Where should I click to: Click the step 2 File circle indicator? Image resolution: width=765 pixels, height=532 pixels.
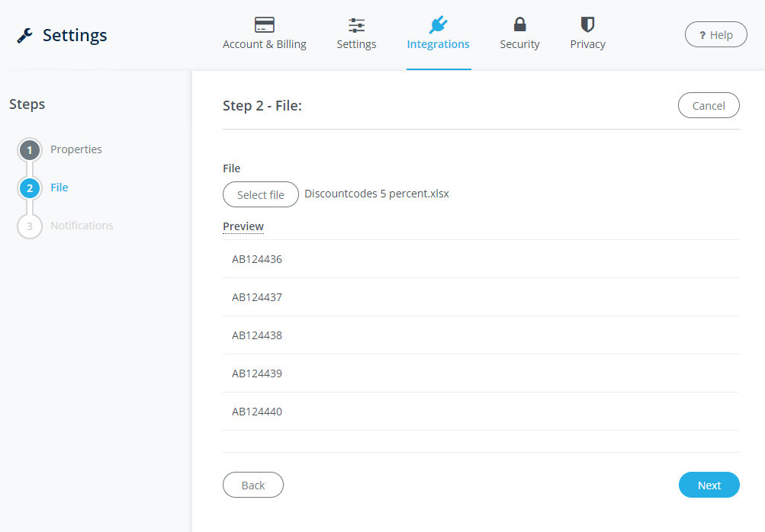tap(29, 187)
